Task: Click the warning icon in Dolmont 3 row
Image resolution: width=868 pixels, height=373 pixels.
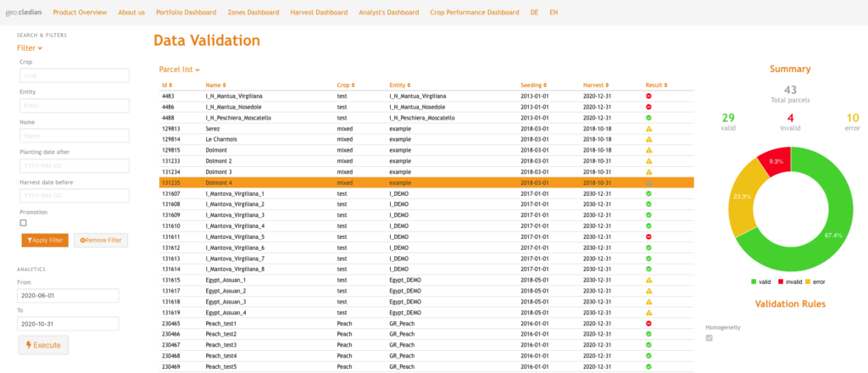Action: click(648, 171)
